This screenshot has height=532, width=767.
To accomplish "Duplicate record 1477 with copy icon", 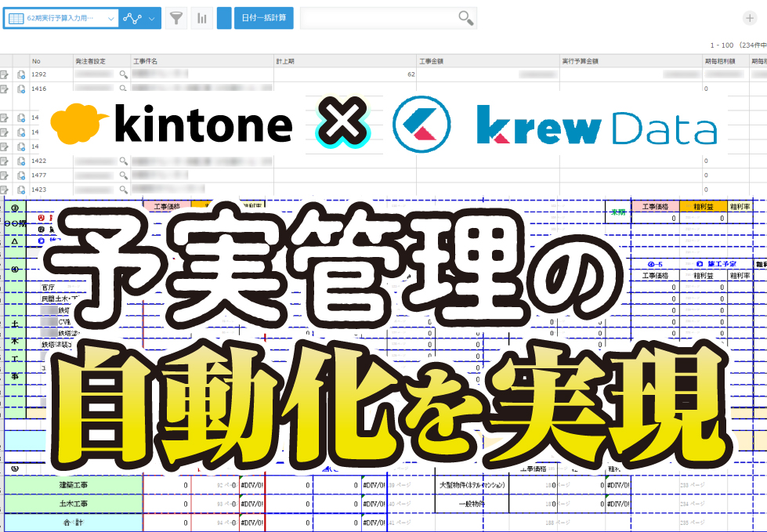I will coord(21,175).
